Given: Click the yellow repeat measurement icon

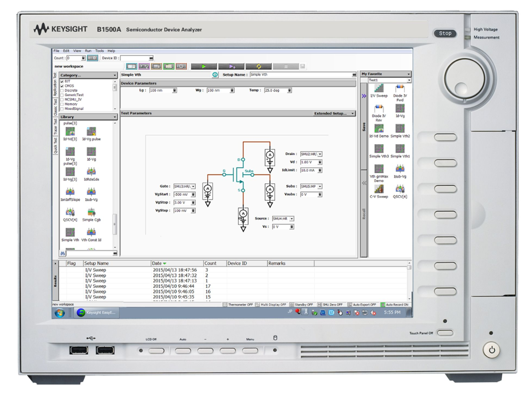Looking at the screenshot, I should 259,66.
